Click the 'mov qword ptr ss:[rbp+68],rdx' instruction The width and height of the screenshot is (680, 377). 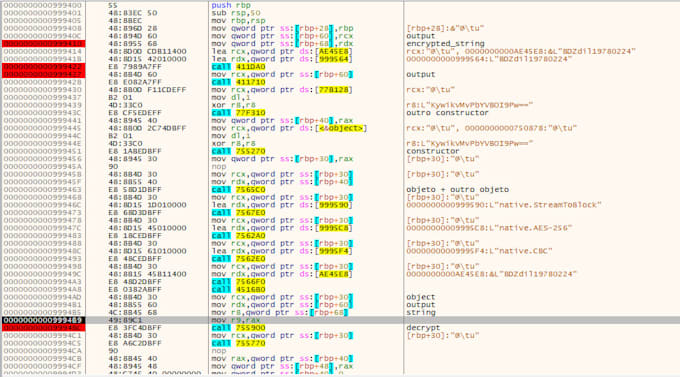[282, 43]
